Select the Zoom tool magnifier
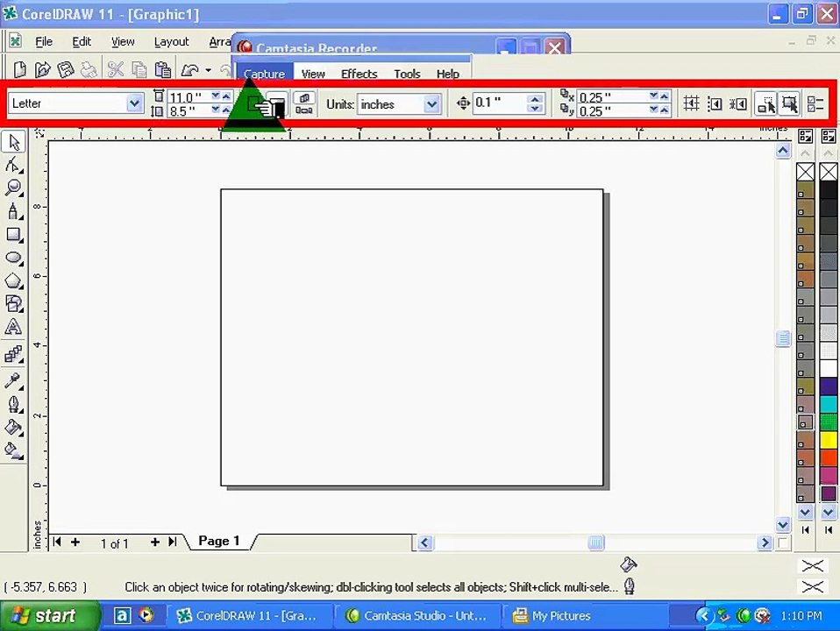Viewport: 840px width, 631px height. (13, 188)
